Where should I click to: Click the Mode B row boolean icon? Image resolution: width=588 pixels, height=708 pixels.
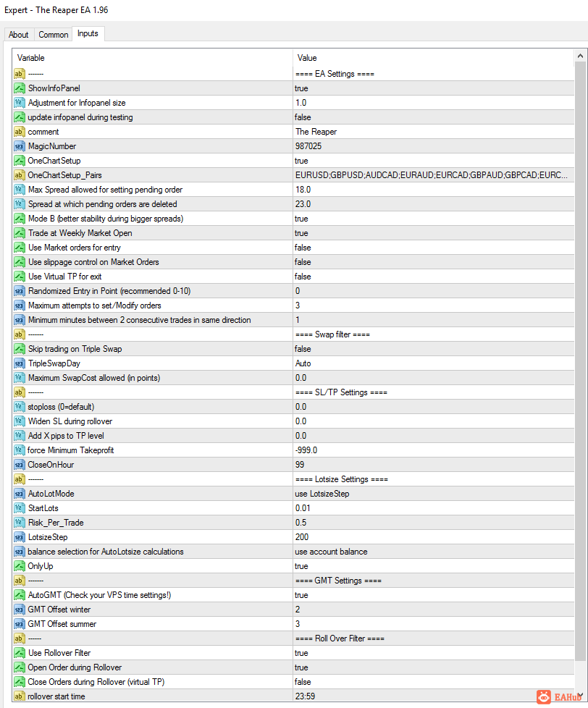pyautogui.click(x=19, y=219)
